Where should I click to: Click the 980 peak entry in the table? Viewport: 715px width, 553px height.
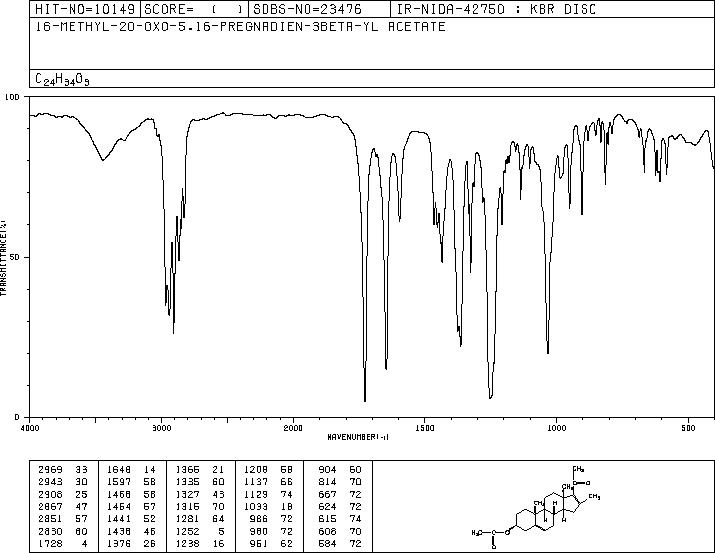click(271, 531)
